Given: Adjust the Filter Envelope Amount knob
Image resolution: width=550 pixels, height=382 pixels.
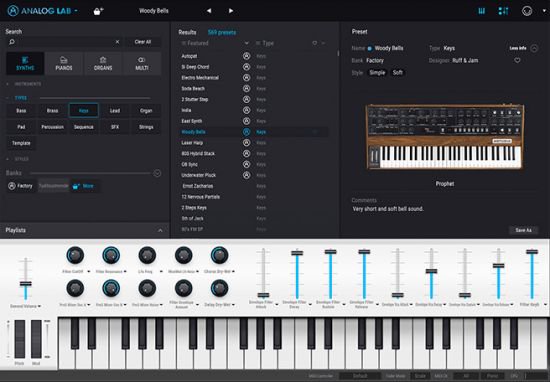Looking at the screenshot, I should (183, 288).
